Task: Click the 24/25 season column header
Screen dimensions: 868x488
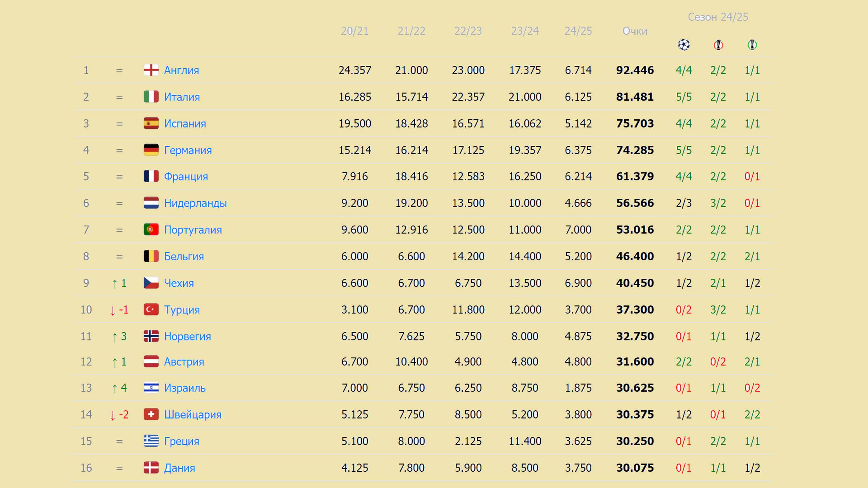Action: [x=578, y=31]
